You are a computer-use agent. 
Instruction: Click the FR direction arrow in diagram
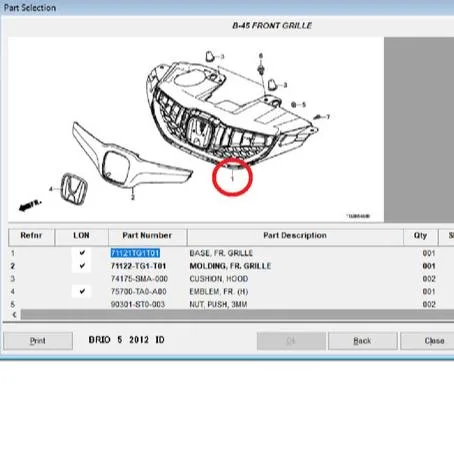(x=30, y=205)
